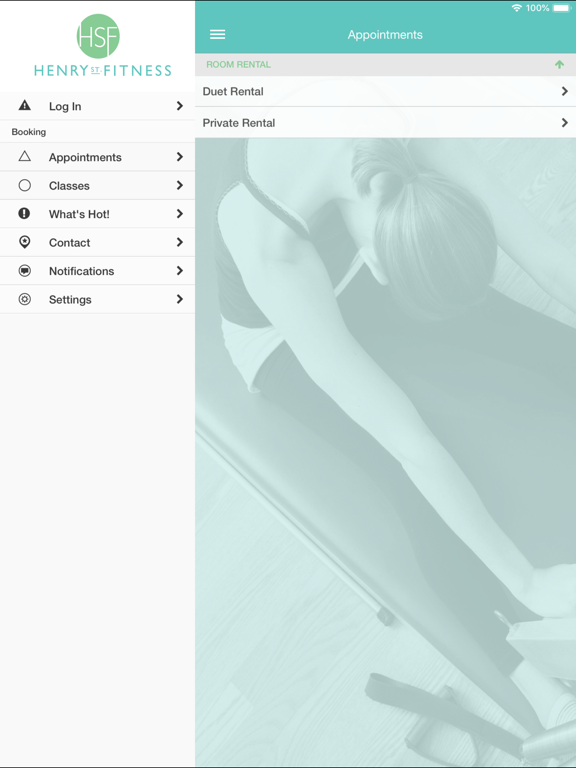Click the warning triangle icon beside Log In
Screen dimensions: 576x768
[x=24, y=105]
